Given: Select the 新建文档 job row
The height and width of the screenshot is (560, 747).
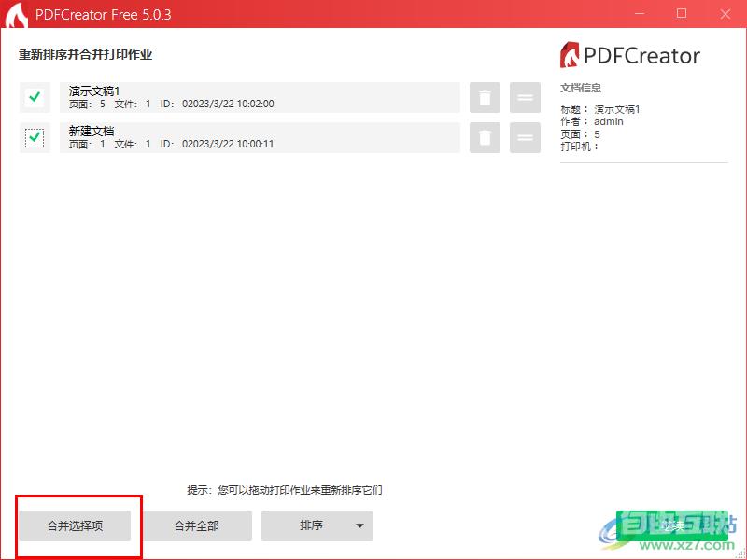Looking at the screenshot, I should click(260, 137).
